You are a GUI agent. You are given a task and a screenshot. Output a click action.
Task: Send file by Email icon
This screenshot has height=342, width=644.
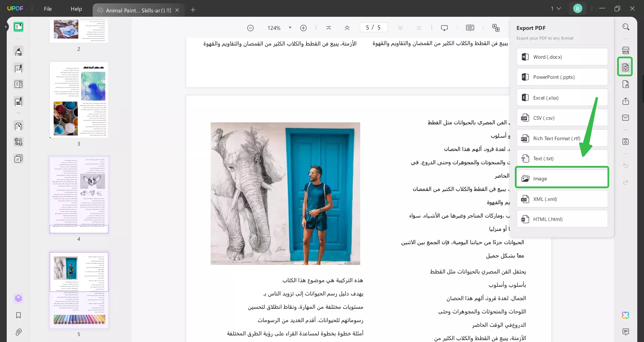tap(626, 118)
